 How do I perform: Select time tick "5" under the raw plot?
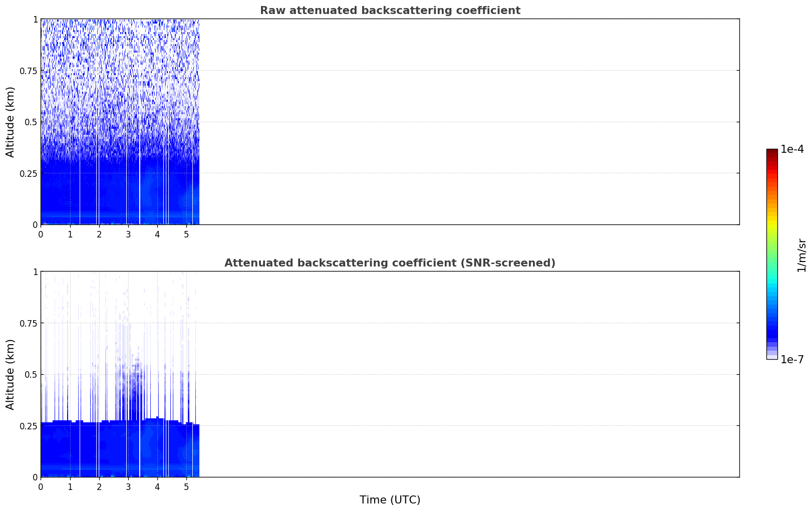(186, 234)
